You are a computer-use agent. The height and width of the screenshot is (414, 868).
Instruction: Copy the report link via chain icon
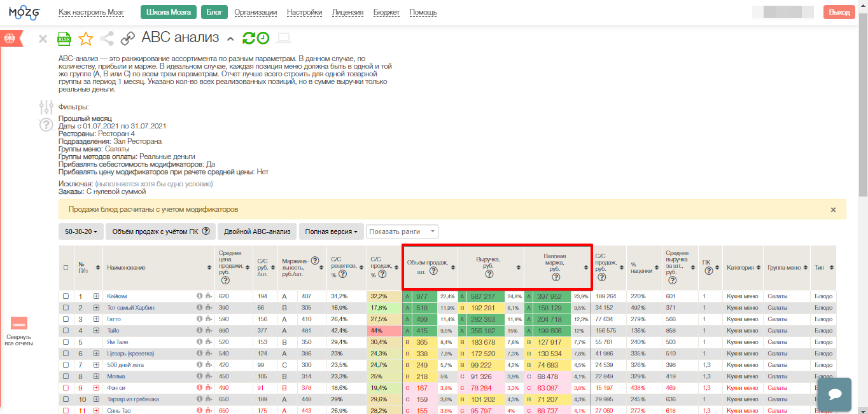(128, 39)
